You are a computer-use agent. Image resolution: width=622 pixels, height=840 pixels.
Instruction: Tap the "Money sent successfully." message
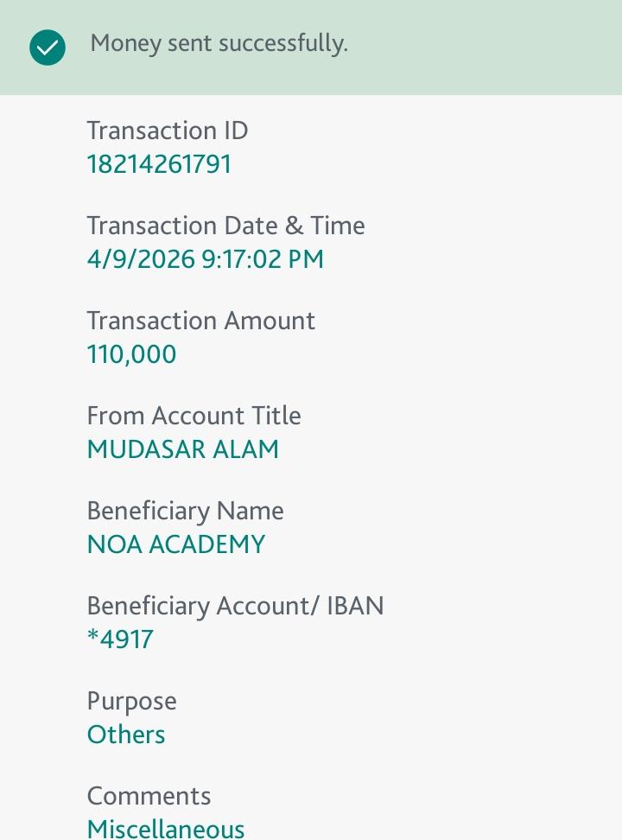(x=219, y=43)
